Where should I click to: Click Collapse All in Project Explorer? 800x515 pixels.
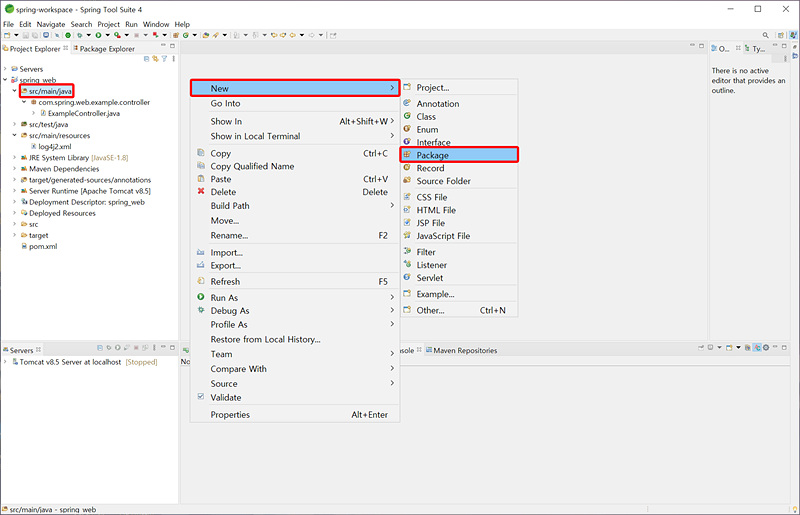(x=146, y=59)
